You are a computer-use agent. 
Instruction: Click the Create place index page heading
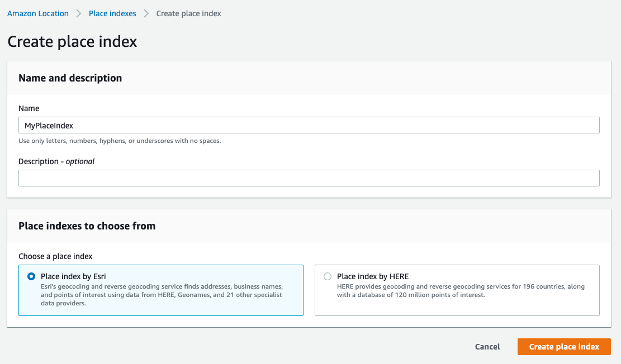pyautogui.click(x=72, y=41)
